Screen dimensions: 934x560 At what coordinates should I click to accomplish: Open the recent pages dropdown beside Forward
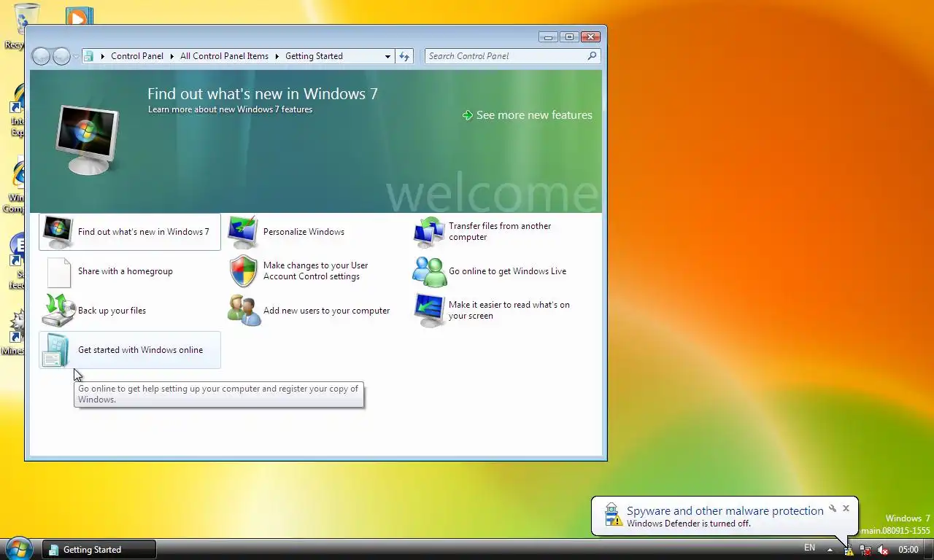click(76, 56)
